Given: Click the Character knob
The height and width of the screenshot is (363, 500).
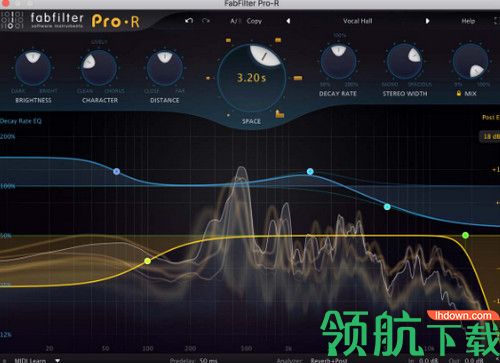Looking at the screenshot, I should tap(99, 68).
